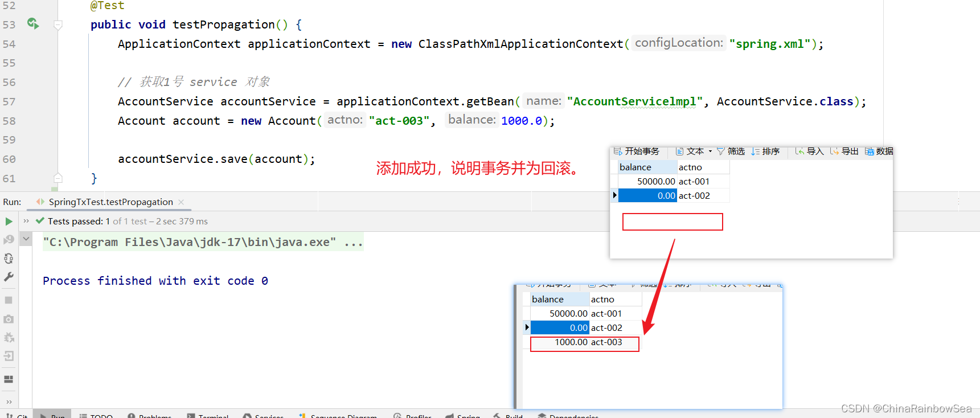Click 筛选 filter in database toolbar
Viewport: 980px width, 418px height.
pyautogui.click(x=731, y=151)
